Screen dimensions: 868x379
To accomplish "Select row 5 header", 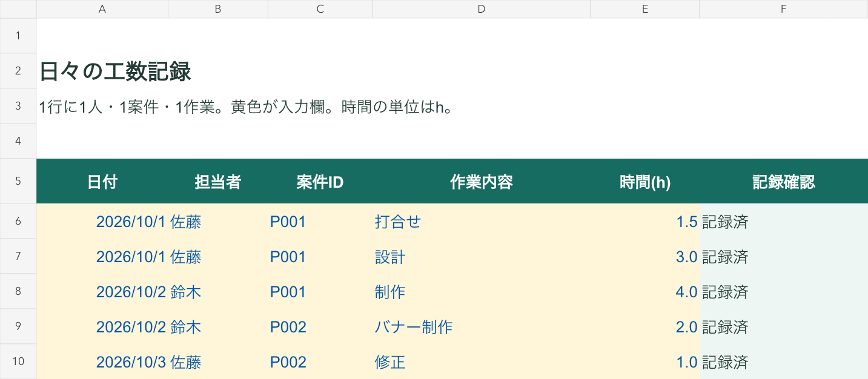I will (18, 181).
